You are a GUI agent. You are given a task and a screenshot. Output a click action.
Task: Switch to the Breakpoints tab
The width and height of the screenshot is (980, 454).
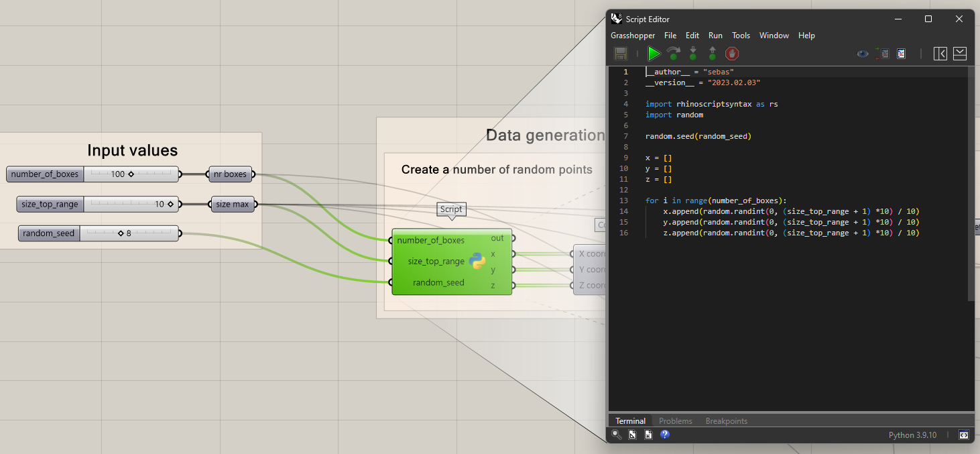[x=726, y=420]
